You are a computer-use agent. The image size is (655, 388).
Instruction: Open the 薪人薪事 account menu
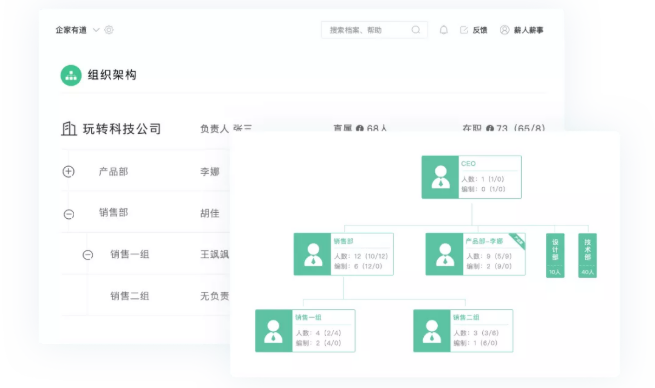point(528,30)
